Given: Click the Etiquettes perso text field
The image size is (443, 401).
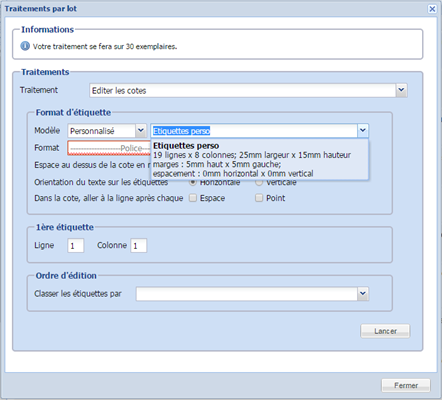Looking at the screenshot, I should 254,131.
